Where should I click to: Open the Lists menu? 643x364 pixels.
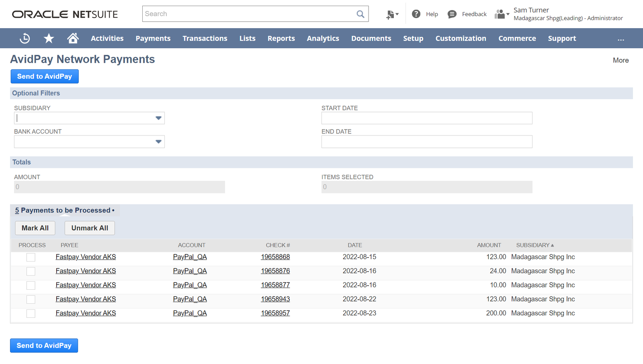point(247,38)
